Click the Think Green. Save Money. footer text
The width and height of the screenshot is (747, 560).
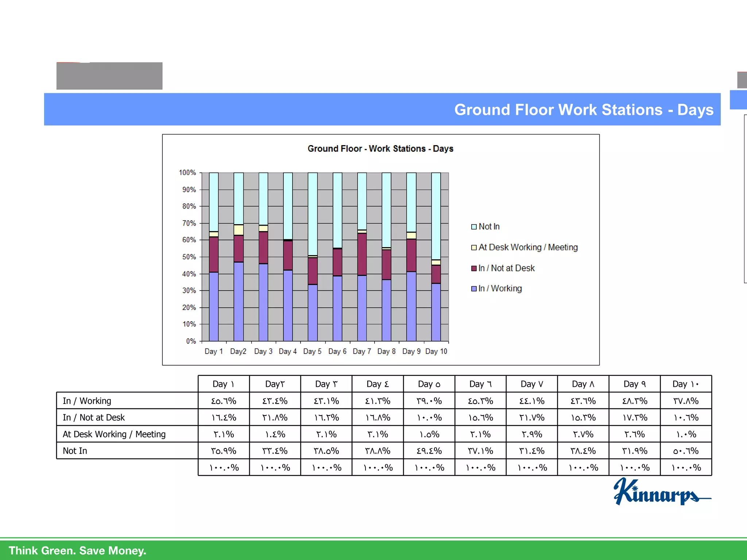tap(77, 551)
